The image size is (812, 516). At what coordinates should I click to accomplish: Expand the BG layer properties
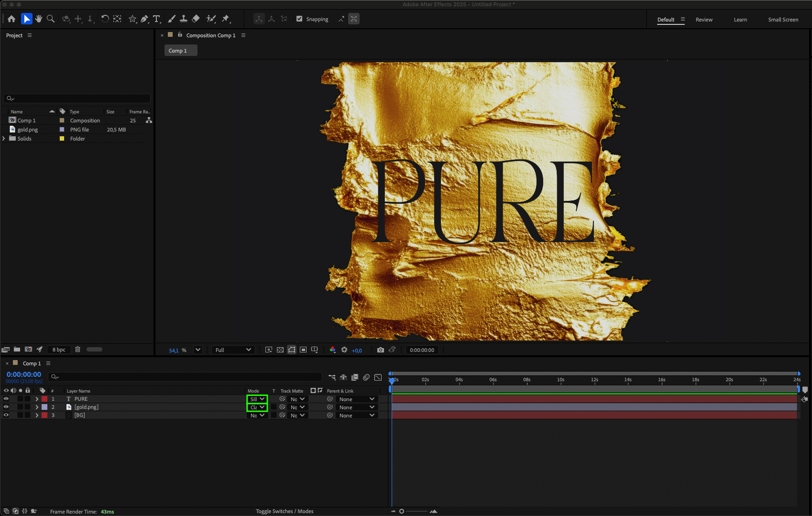click(x=37, y=415)
